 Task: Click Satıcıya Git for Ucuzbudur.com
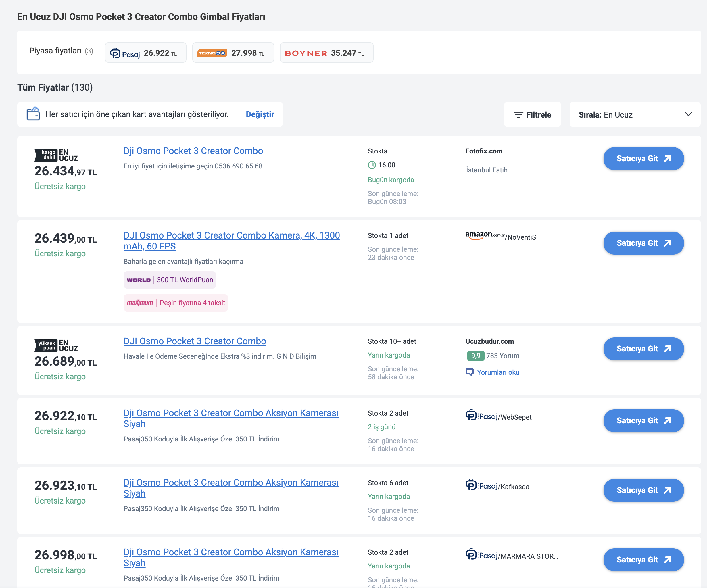pos(643,349)
